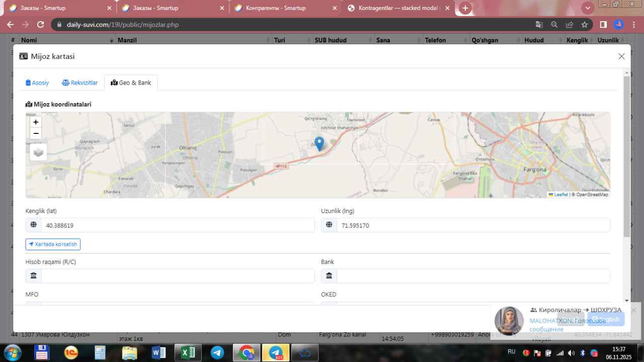Zoom in on the map

click(x=36, y=122)
